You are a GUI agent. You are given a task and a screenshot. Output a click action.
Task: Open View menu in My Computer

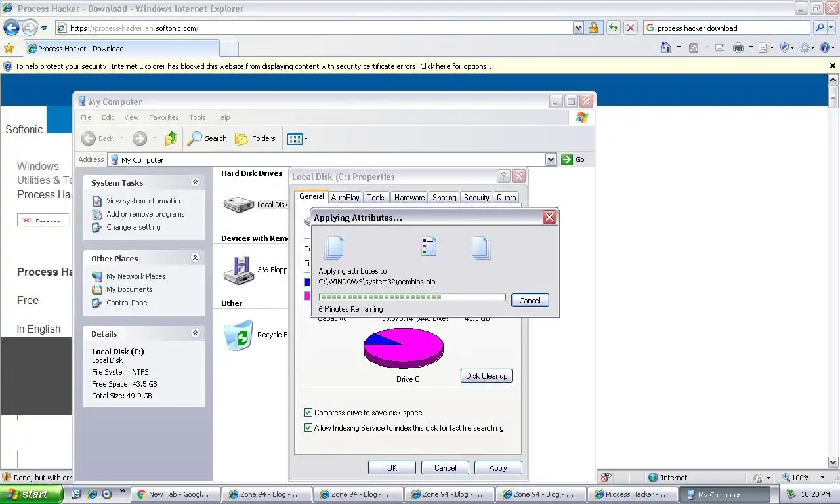131,117
